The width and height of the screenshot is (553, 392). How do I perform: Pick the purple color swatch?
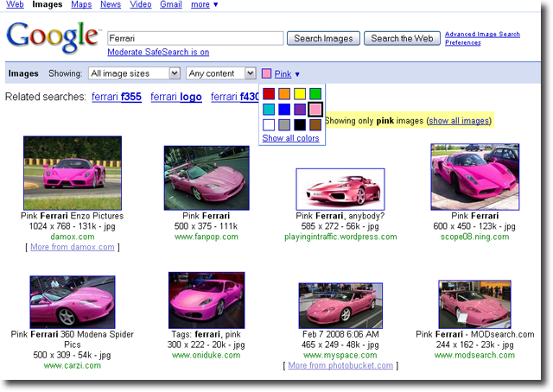[300, 110]
